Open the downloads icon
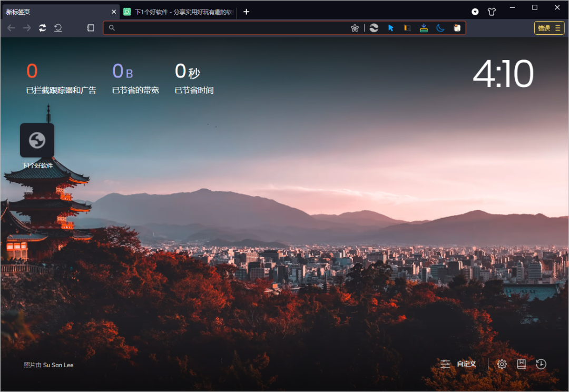 tap(424, 28)
